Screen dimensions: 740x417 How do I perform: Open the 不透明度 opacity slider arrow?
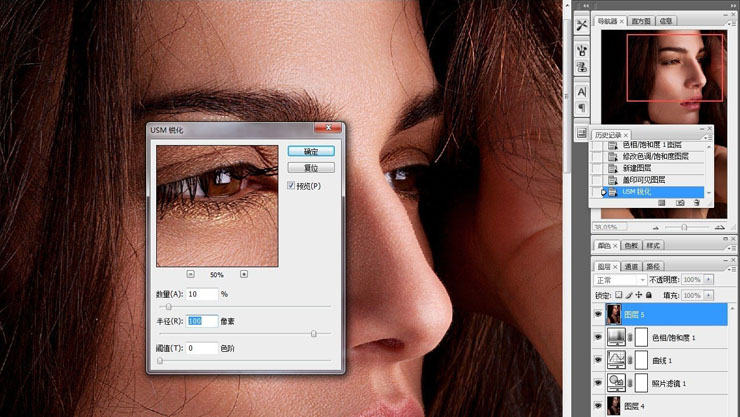pyautogui.click(x=708, y=280)
